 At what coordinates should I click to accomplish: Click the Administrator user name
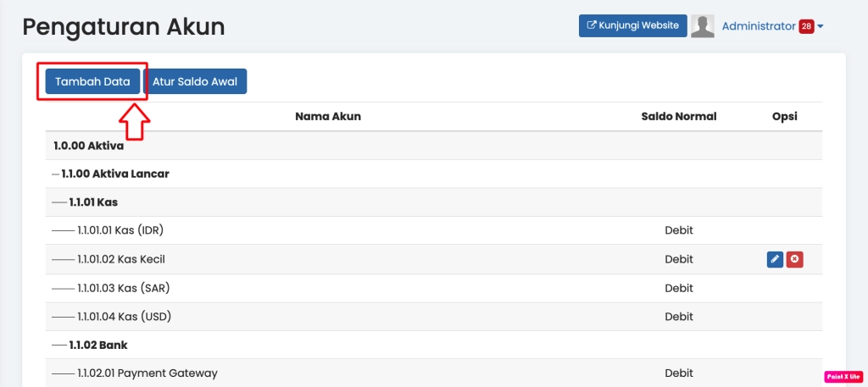coord(759,26)
